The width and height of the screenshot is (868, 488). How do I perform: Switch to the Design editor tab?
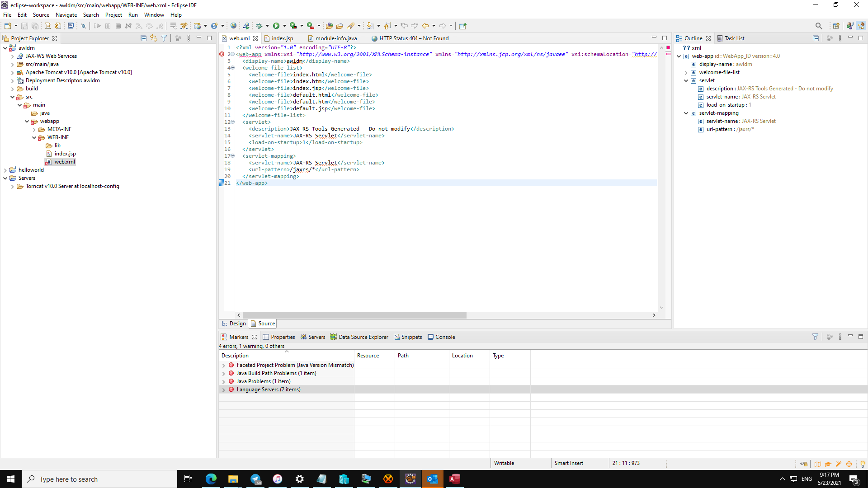click(x=234, y=324)
